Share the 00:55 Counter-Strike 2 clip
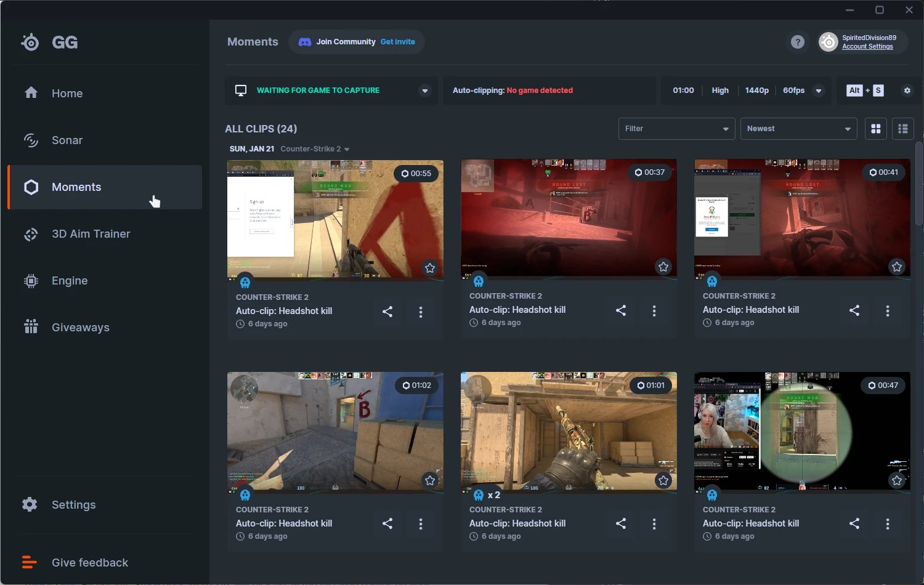This screenshot has height=585, width=924. pyautogui.click(x=387, y=312)
